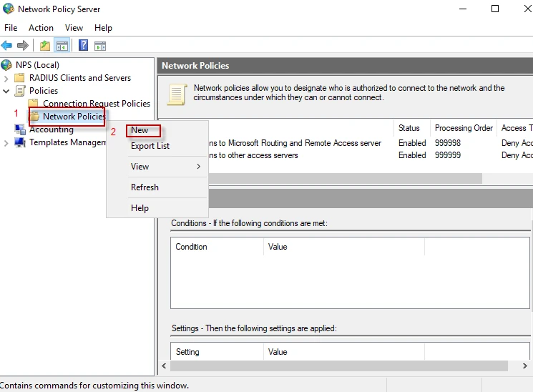
Task: Click the blue Help question mark icon
Action: coord(84,46)
